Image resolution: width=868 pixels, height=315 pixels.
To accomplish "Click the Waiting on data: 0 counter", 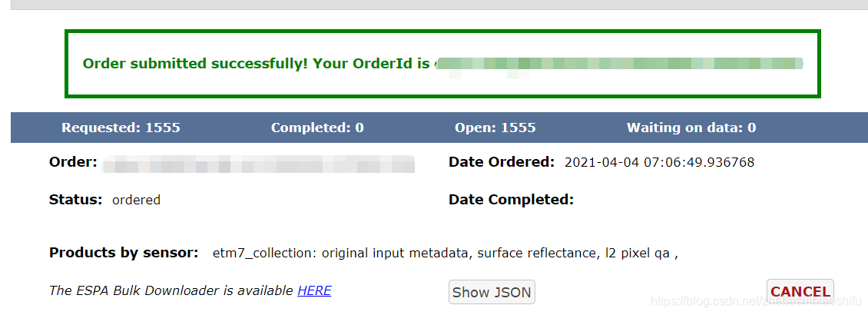I will 691,128.
